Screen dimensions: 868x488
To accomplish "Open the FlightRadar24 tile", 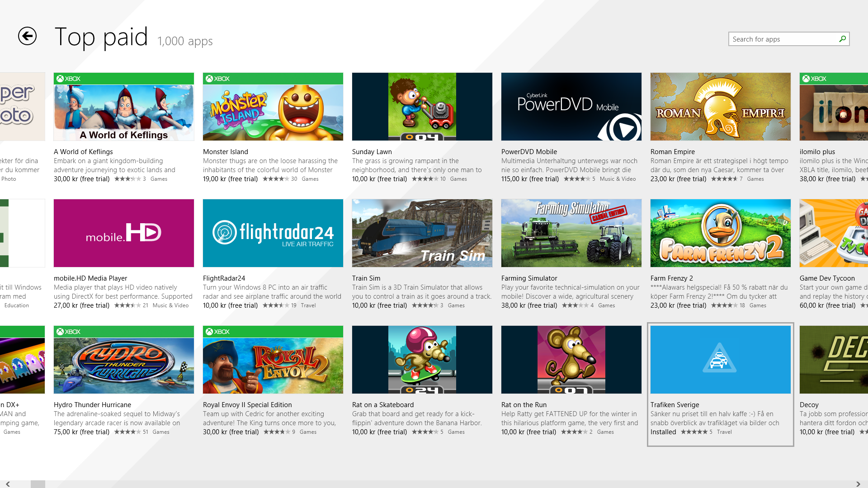I will pyautogui.click(x=273, y=233).
